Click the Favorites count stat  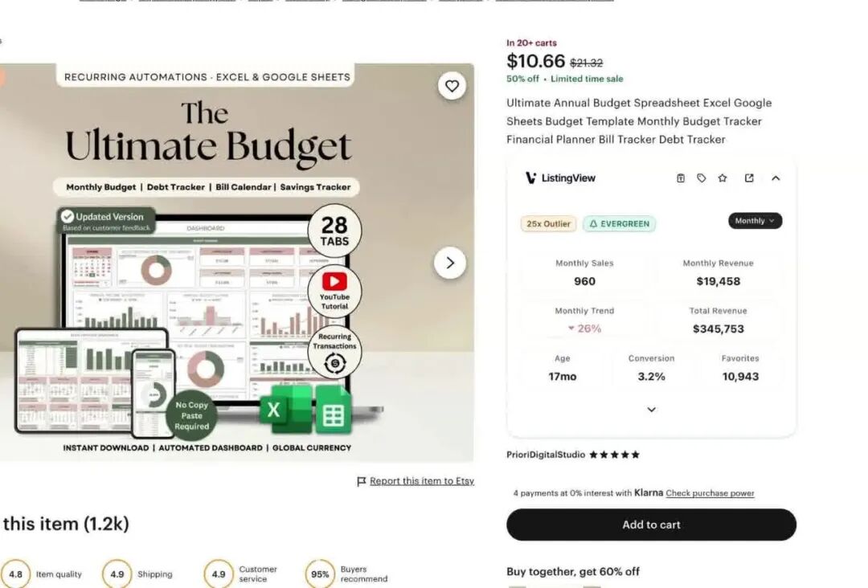(739, 369)
